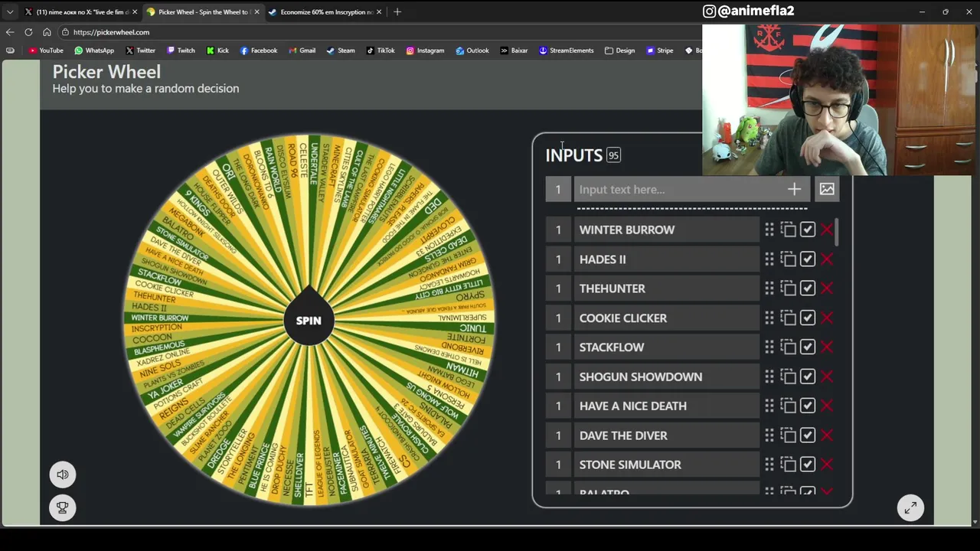980x551 pixels.
Task: Delete the STACKFLOW entry
Action: [x=827, y=347]
